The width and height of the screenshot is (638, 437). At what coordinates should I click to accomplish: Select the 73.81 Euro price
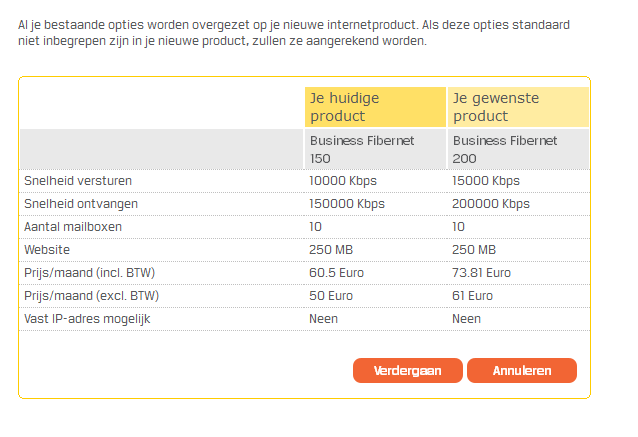481,273
